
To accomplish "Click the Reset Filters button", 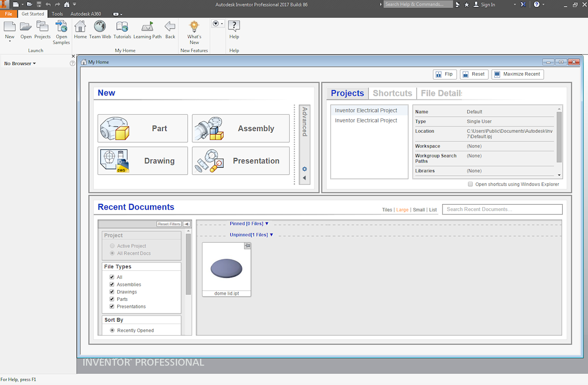I will click(x=169, y=224).
